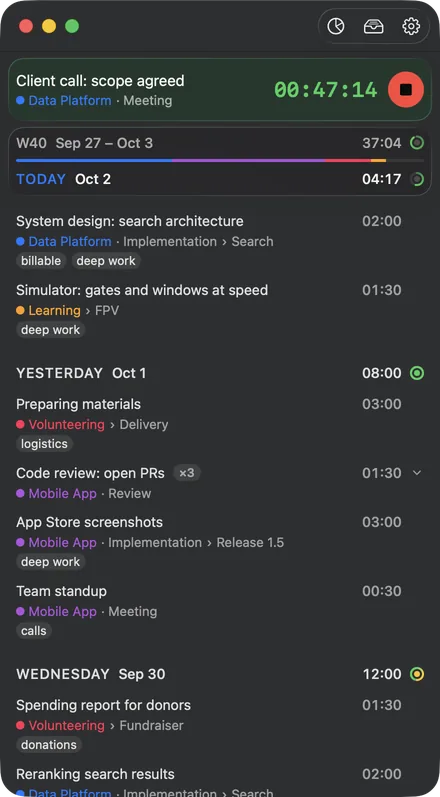Click the WEDNESDAY Sep 30 header
Viewport: 440px width, 797px height.
[x=90, y=674]
